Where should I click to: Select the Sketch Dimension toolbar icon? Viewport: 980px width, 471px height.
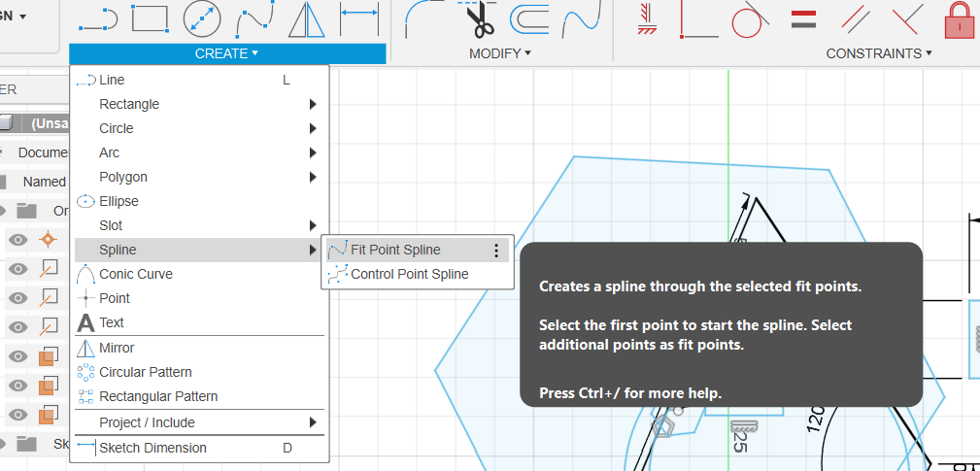358,18
